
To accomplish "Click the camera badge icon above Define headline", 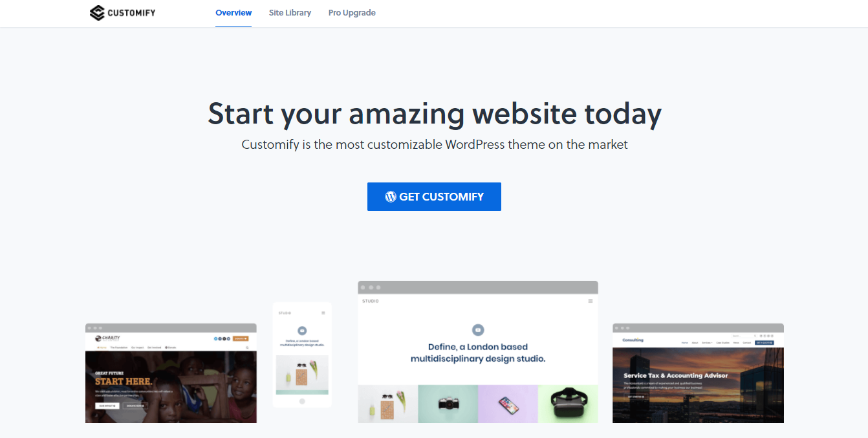I will click(x=478, y=330).
